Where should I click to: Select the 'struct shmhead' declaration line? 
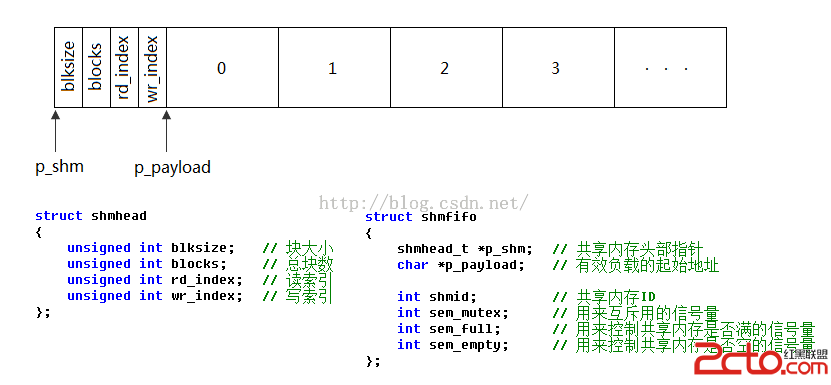[x=91, y=216]
